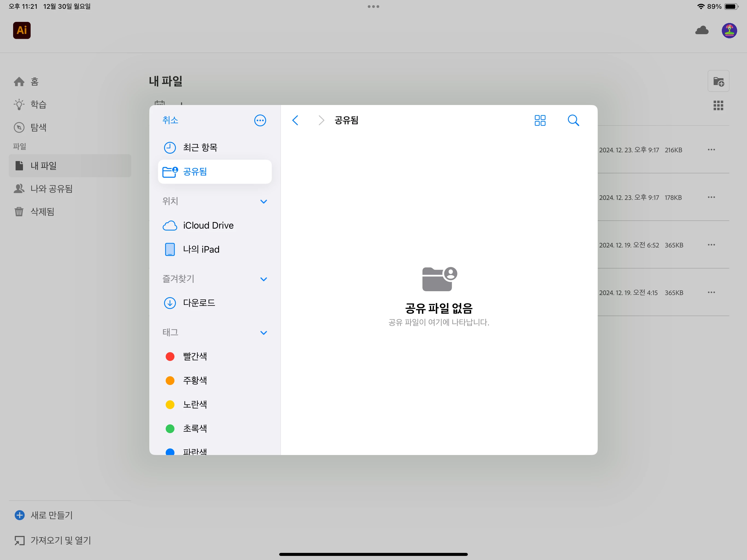The image size is (747, 560).
Task: Select 최근 항목 in the sidebar
Action: click(200, 148)
